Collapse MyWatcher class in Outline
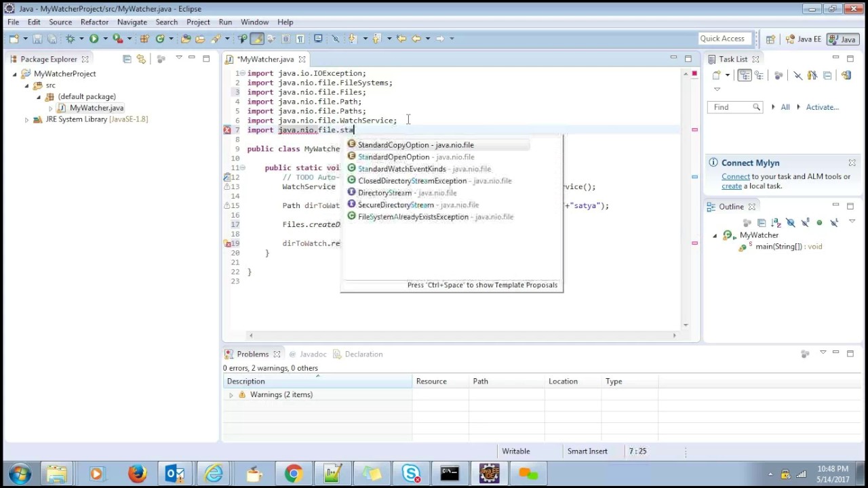The image size is (868, 488). pyautogui.click(x=715, y=235)
